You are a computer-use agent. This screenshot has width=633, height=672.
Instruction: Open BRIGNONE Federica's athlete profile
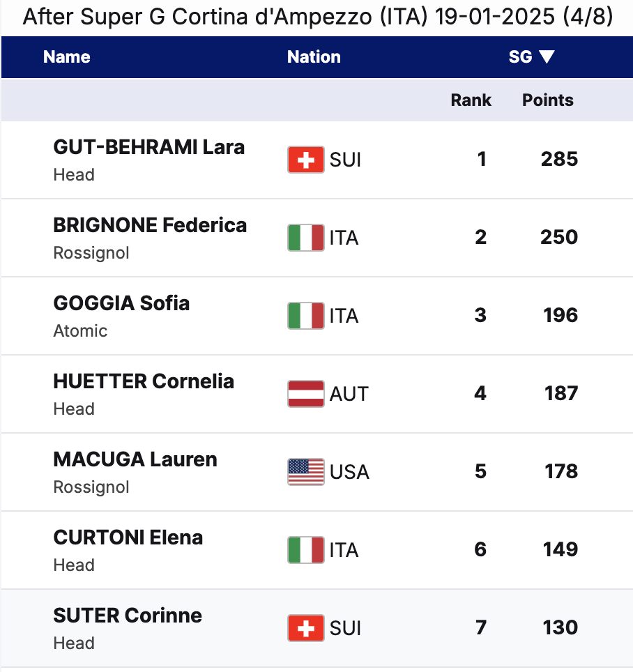(150, 226)
